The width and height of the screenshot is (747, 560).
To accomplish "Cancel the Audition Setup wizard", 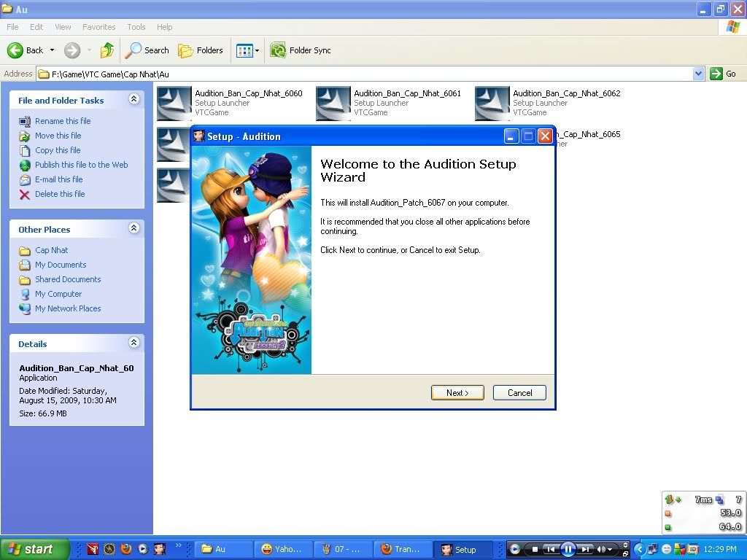I will coord(519,393).
